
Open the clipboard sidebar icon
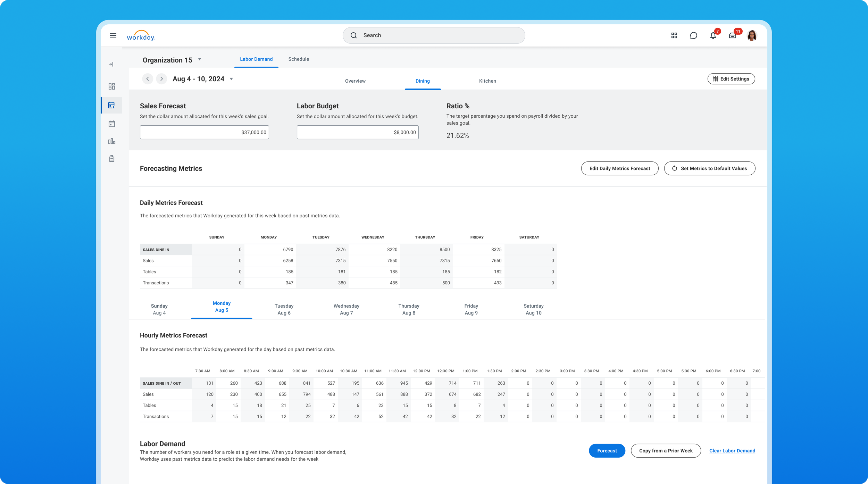tap(111, 159)
